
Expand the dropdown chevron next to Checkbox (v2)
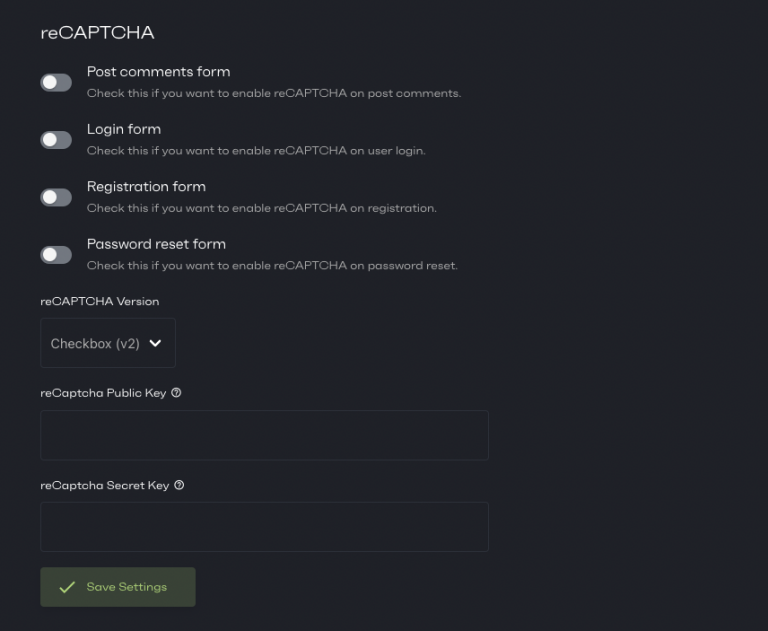click(155, 343)
